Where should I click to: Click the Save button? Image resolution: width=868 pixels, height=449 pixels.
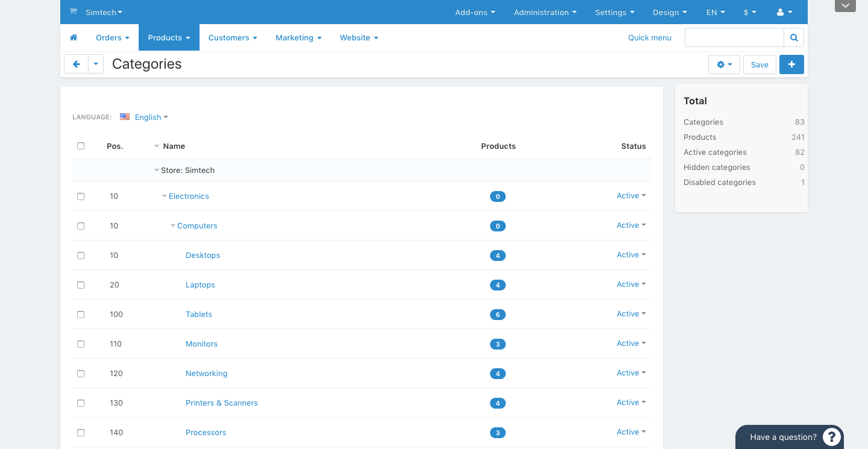pos(759,64)
